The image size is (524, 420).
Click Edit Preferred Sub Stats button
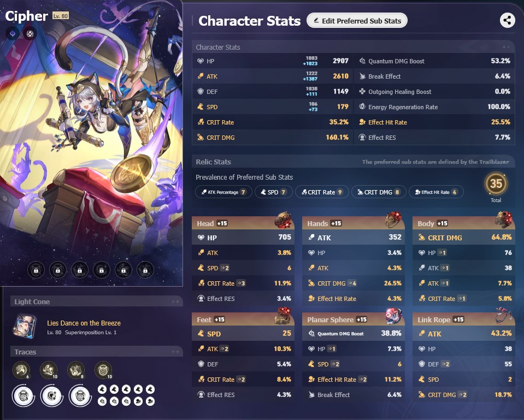(x=357, y=20)
